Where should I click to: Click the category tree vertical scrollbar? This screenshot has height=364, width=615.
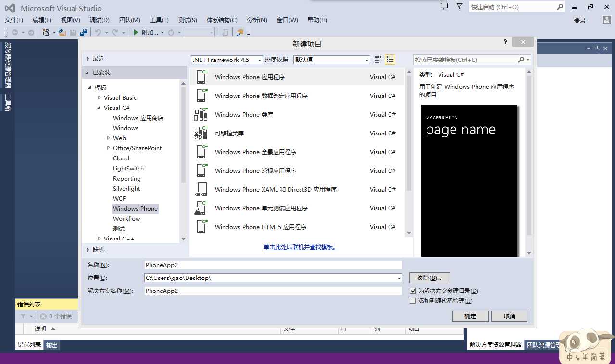point(183,134)
